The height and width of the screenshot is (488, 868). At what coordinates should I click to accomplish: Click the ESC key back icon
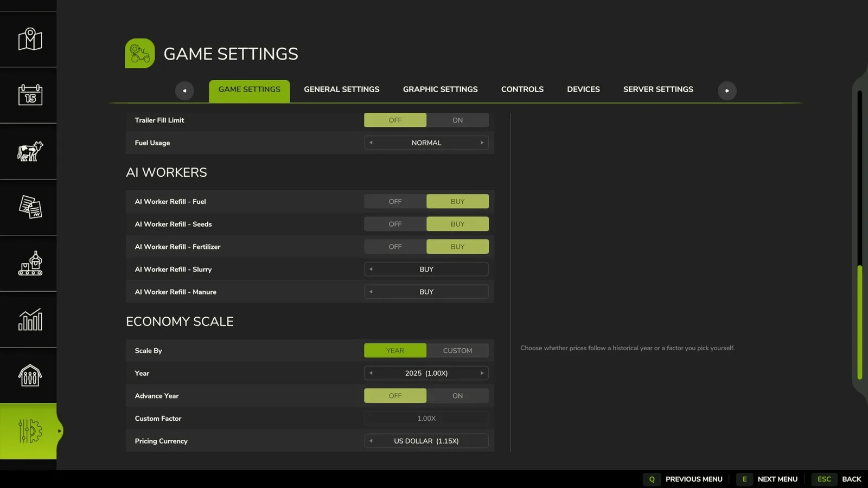[824, 479]
